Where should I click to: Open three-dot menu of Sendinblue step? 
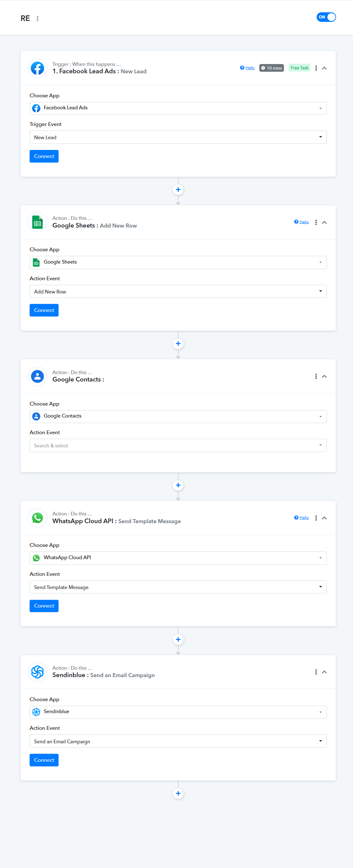[x=316, y=672]
